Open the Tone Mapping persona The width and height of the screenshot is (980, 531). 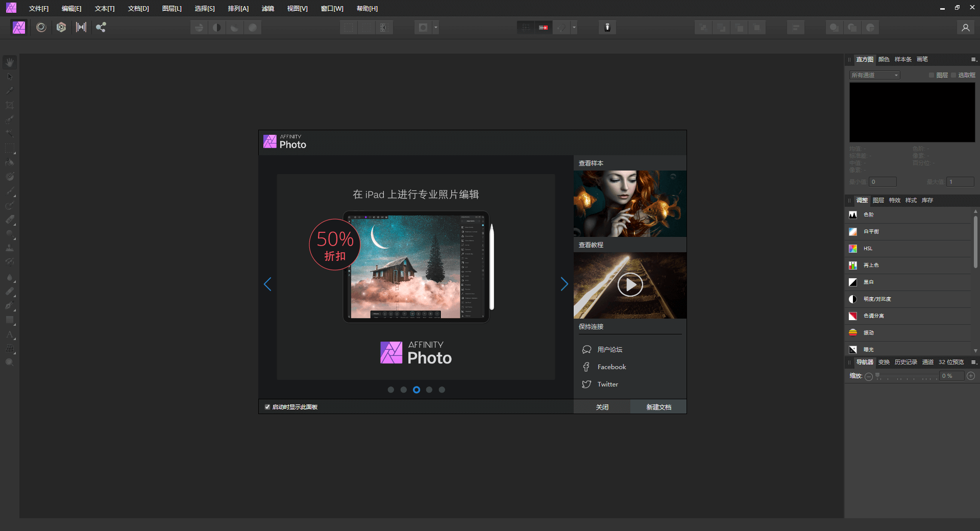coord(81,28)
